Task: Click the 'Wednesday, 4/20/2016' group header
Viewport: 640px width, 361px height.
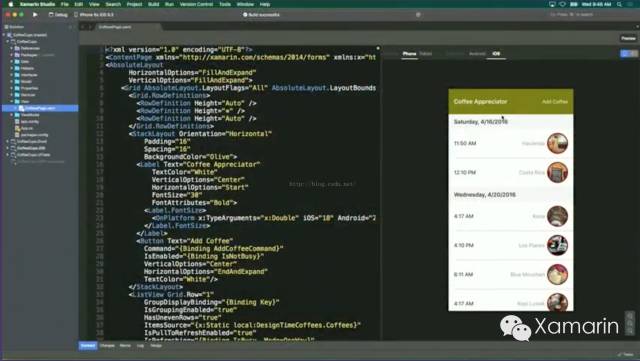Action: [x=511, y=195]
